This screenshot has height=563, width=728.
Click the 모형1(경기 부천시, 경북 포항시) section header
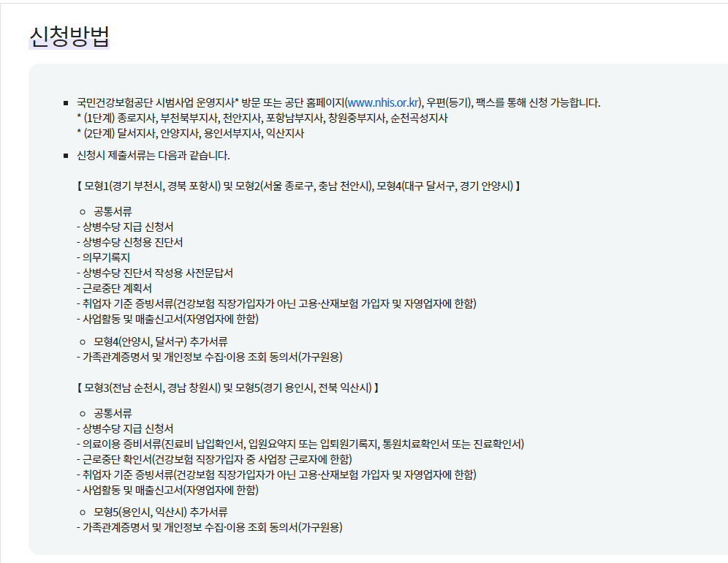click(298, 186)
